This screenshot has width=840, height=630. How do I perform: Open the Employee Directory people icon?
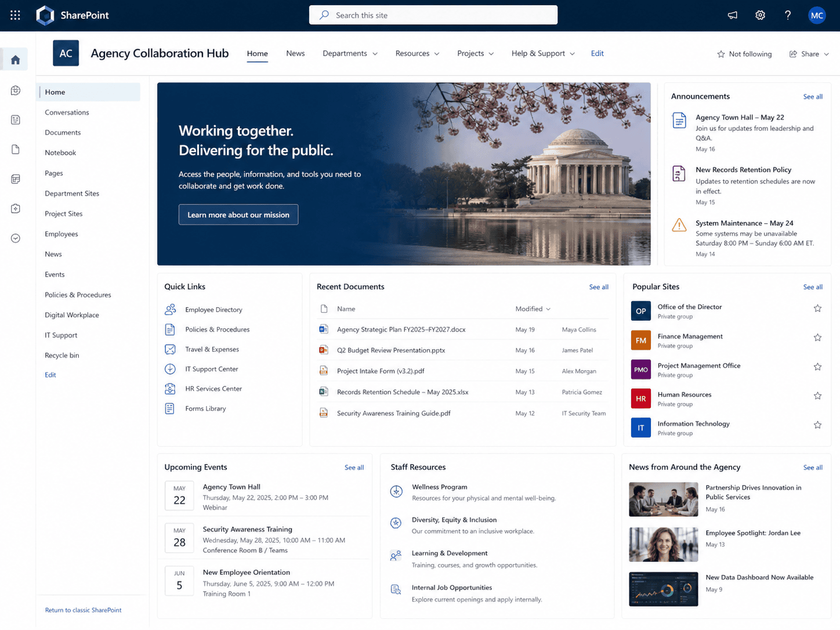[x=170, y=309]
